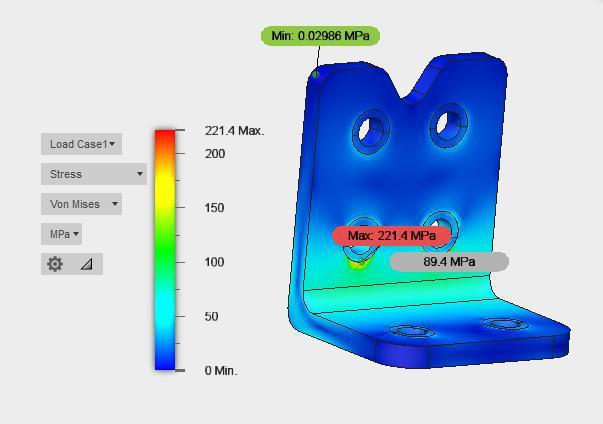This screenshot has height=424, width=603.
Task: Click the 100 legend tick value
Action: [x=214, y=262]
